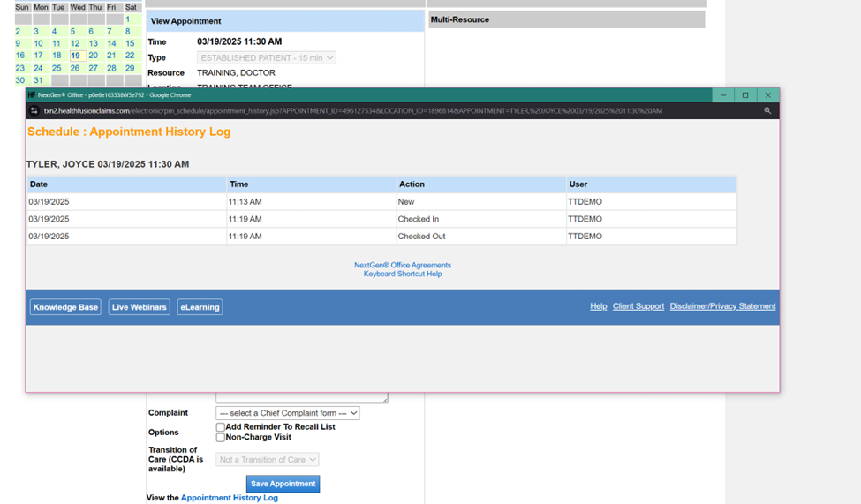
Task: Click the site info icon in address bar
Action: point(34,111)
